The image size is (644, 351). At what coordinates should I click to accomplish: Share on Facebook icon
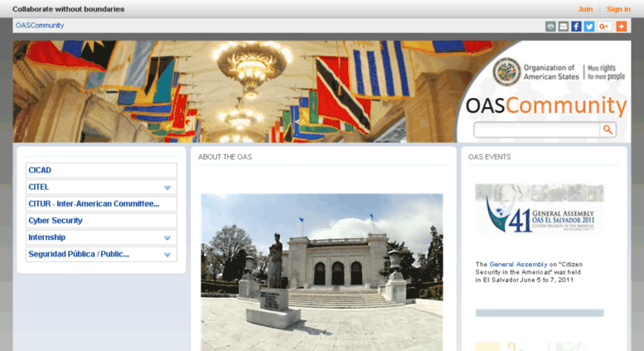click(x=576, y=27)
